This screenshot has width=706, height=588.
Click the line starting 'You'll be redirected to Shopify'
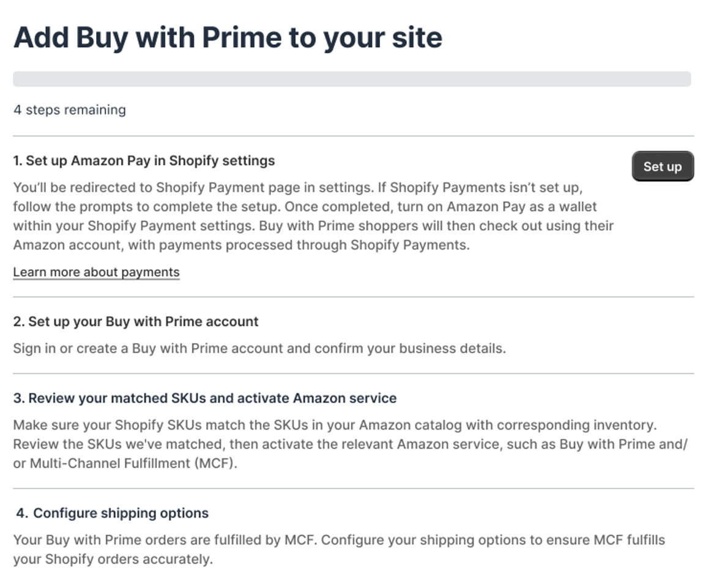tap(302, 187)
